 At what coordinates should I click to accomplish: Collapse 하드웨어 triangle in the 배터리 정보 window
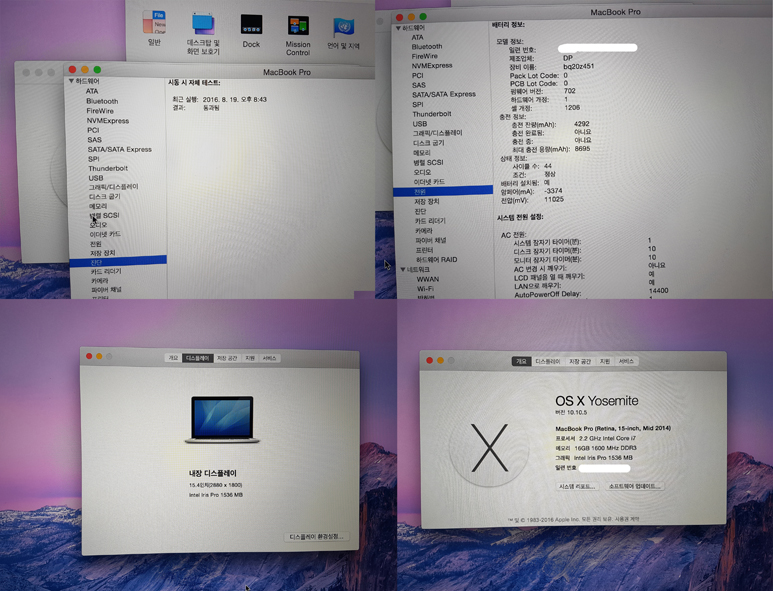click(x=399, y=28)
